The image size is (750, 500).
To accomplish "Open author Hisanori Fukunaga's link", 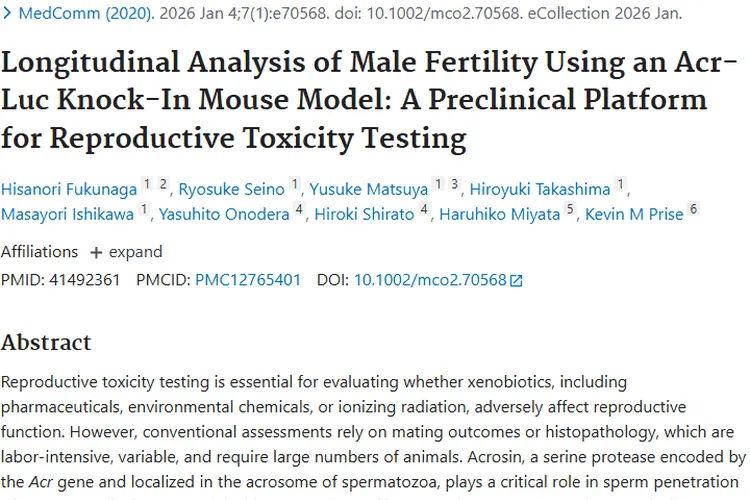I will point(69,188).
